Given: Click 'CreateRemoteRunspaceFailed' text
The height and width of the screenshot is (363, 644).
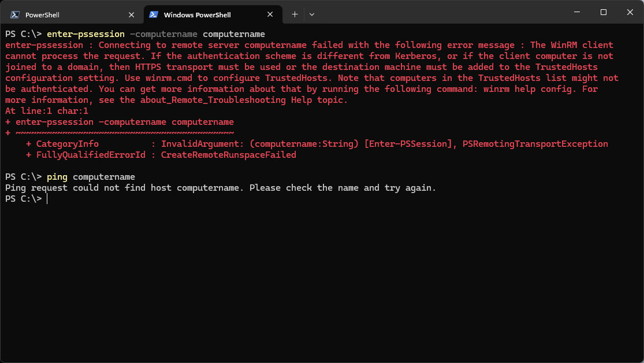Looking at the screenshot, I should click(x=228, y=155).
